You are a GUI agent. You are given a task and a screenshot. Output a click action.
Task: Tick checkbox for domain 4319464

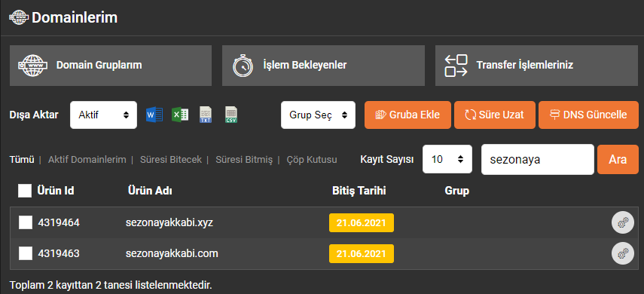coord(26,223)
